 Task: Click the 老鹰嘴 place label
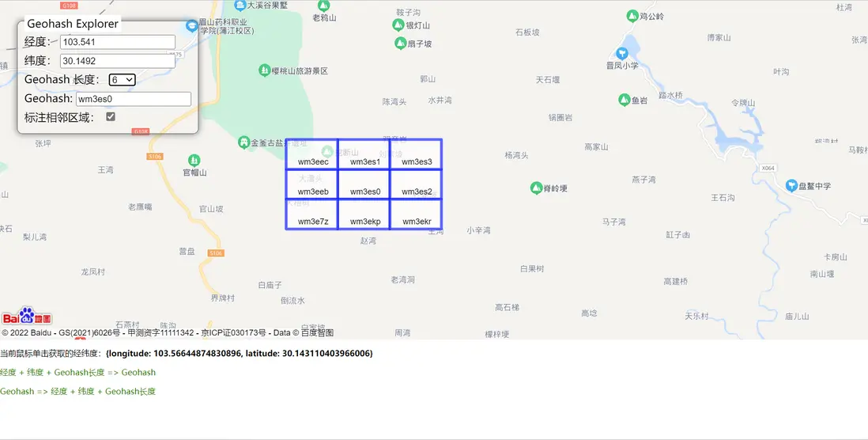(140, 207)
